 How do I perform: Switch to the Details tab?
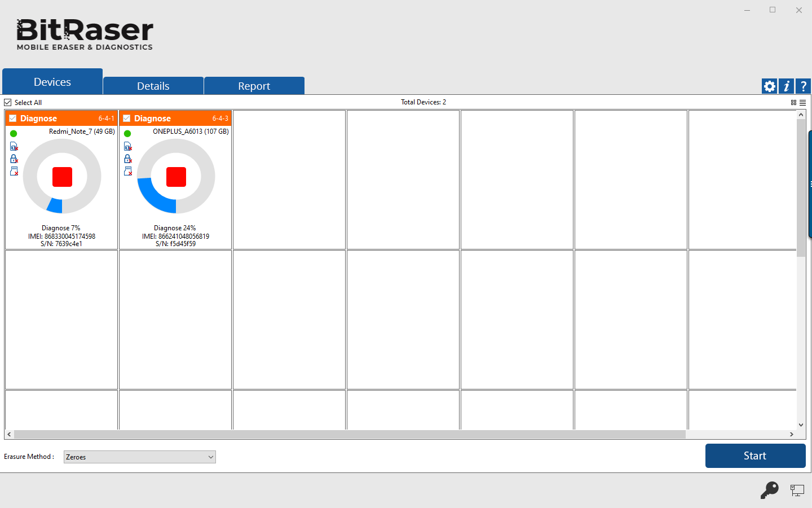tap(153, 86)
